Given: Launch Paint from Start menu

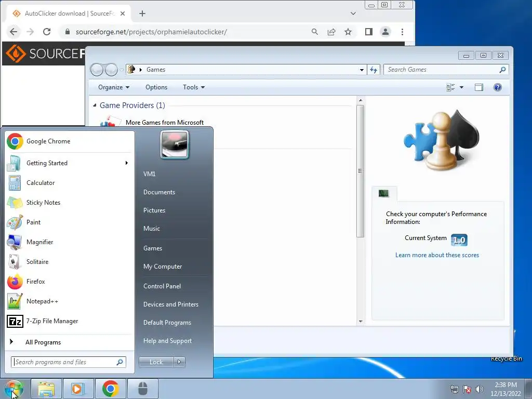Looking at the screenshot, I should pos(70,222).
